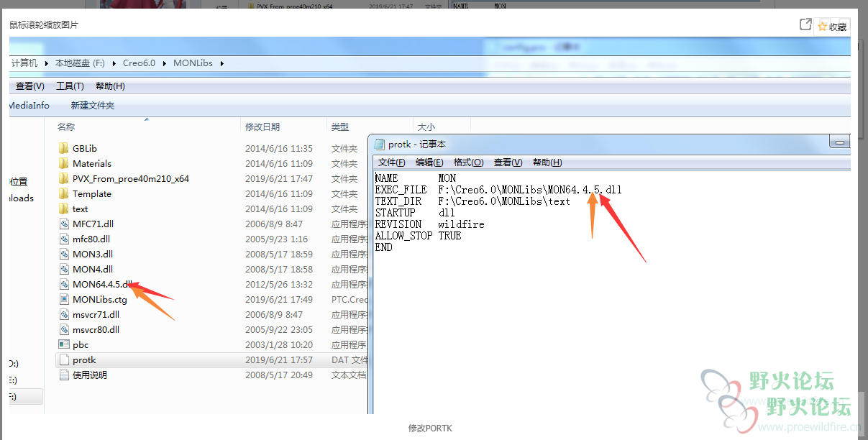Click 计算机 in the address path
868x440 pixels.
pyautogui.click(x=25, y=63)
